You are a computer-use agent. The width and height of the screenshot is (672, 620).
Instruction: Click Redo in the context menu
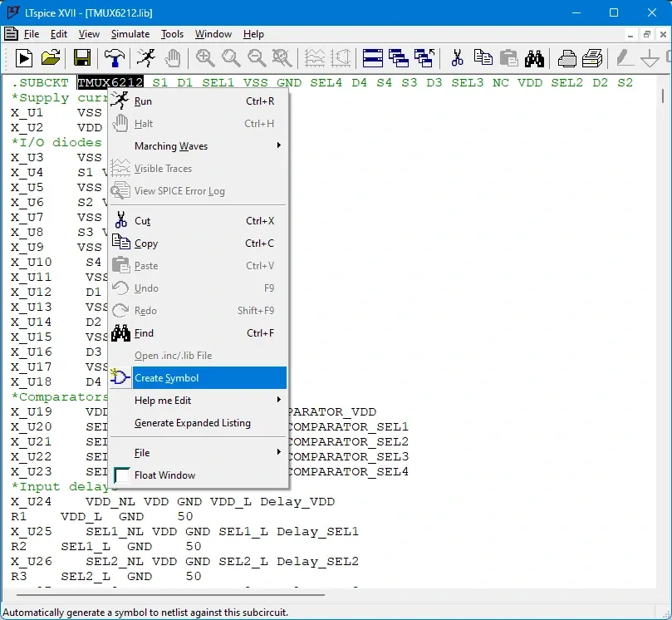(199, 311)
